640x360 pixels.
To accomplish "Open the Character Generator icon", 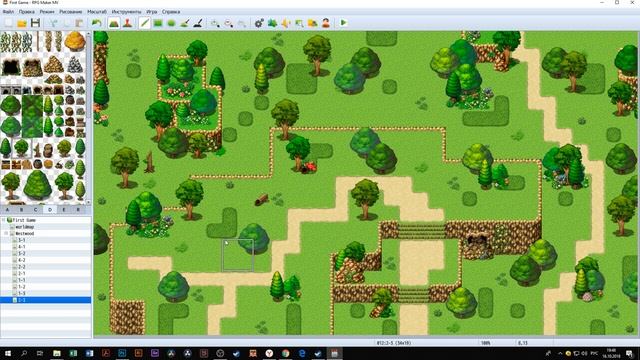I will [x=326, y=23].
